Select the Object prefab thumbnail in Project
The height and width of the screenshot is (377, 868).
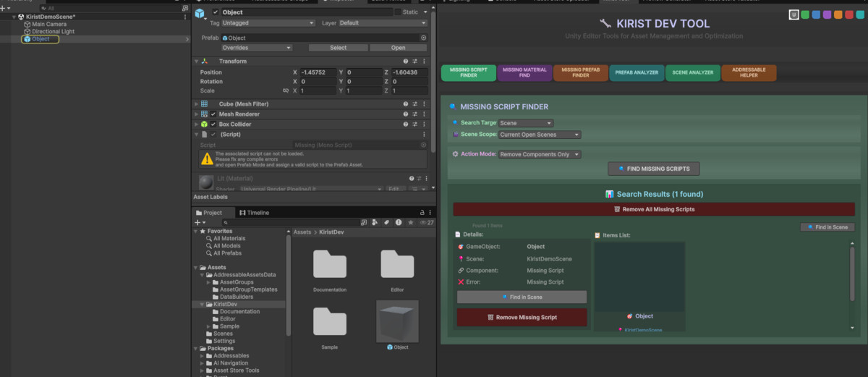click(397, 321)
